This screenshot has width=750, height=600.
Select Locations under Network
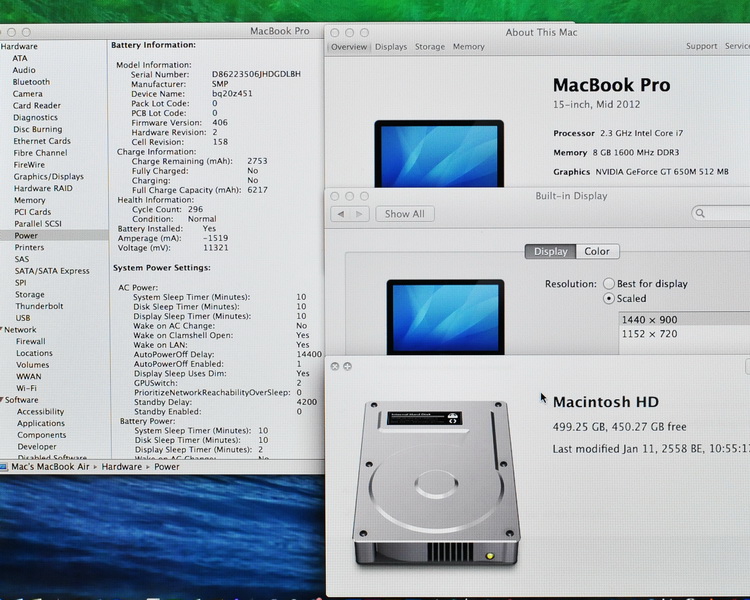pos(34,353)
